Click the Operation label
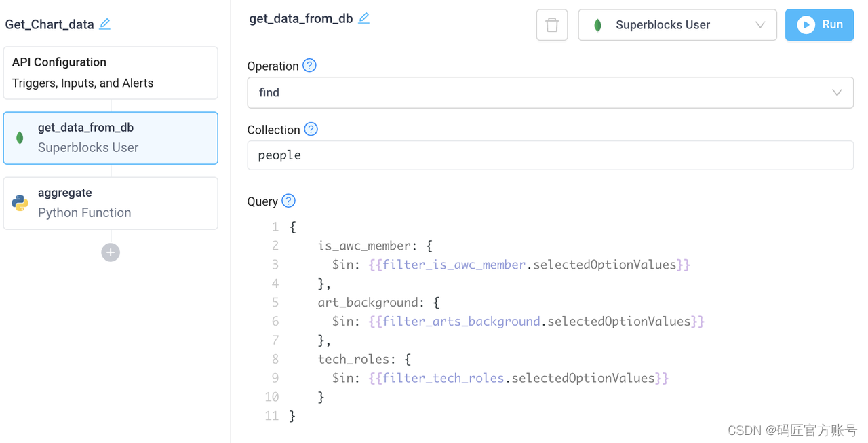Viewport: 868px width, 443px height. click(273, 66)
